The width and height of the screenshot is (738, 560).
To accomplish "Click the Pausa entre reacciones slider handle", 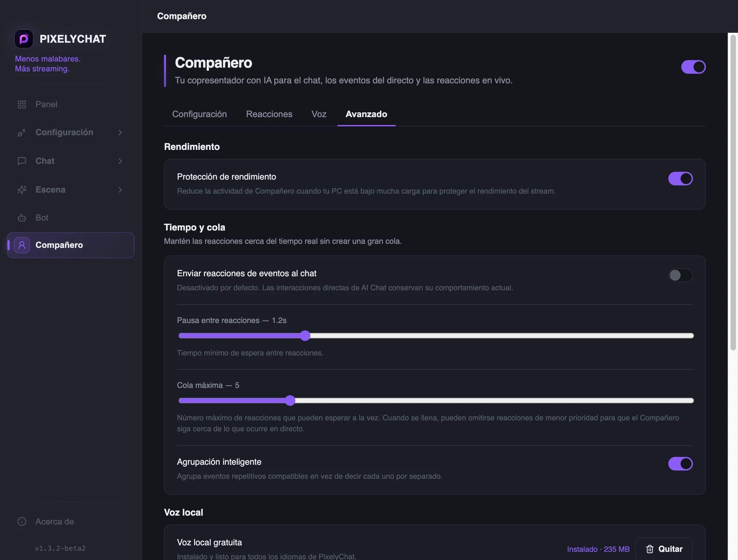I will click(305, 336).
